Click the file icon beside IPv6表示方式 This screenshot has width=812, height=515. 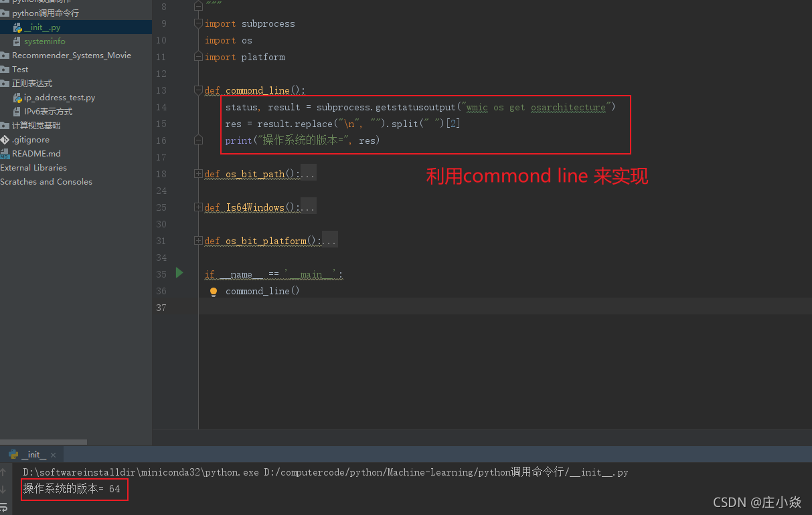17,112
